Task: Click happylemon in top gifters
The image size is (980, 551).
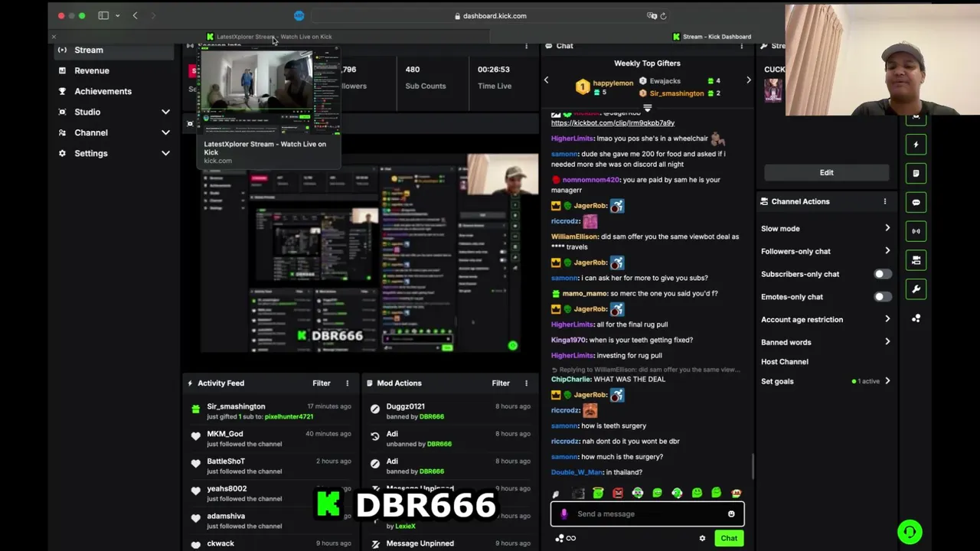Action: point(612,83)
